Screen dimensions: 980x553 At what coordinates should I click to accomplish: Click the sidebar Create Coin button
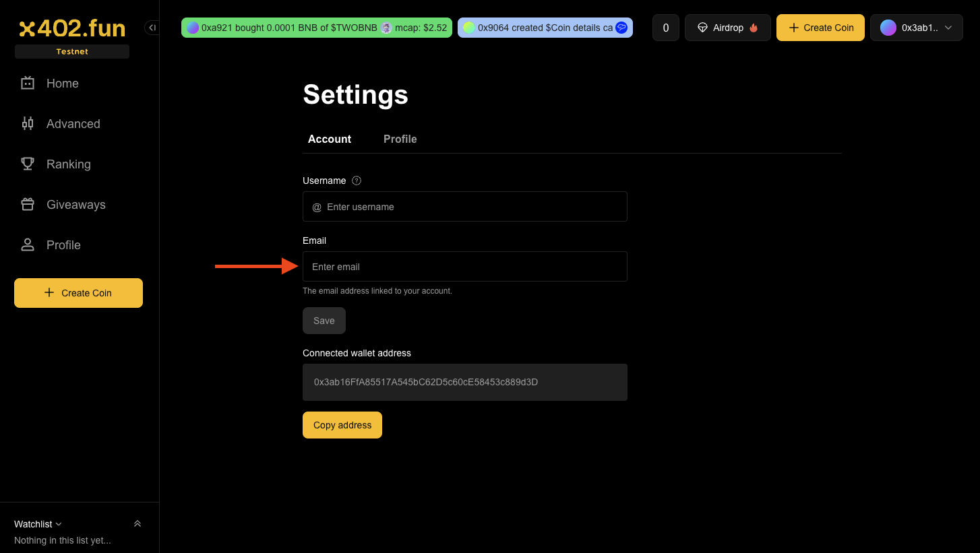[x=78, y=293]
